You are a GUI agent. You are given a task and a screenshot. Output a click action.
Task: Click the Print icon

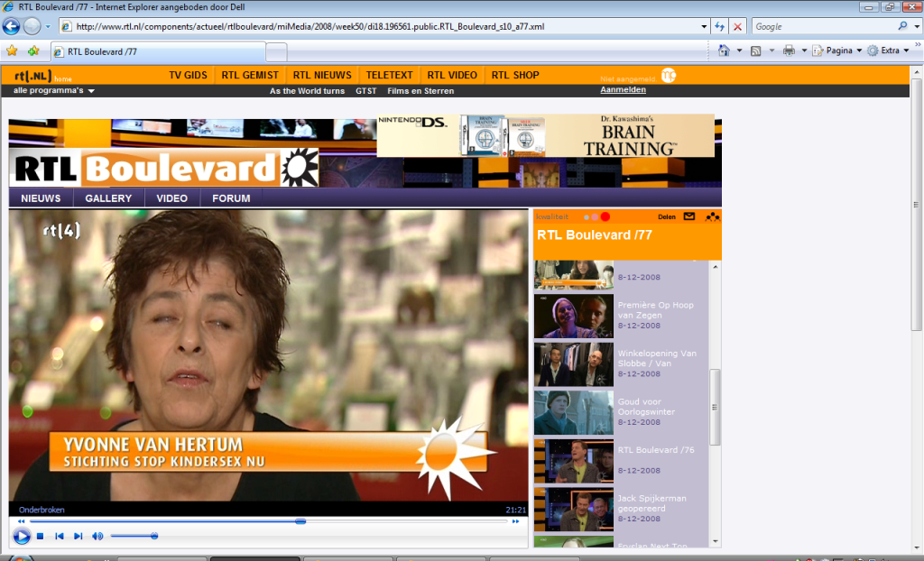[789, 51]
